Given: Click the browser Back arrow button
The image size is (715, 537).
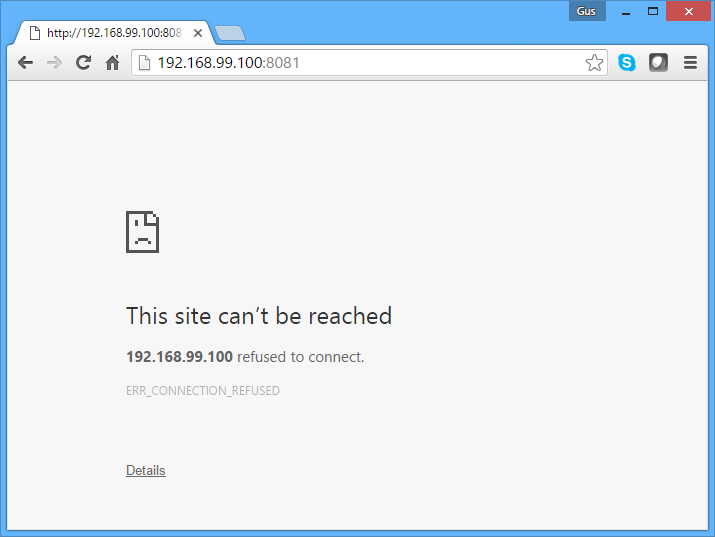Looking at the screenshot, I should [25, 63].
